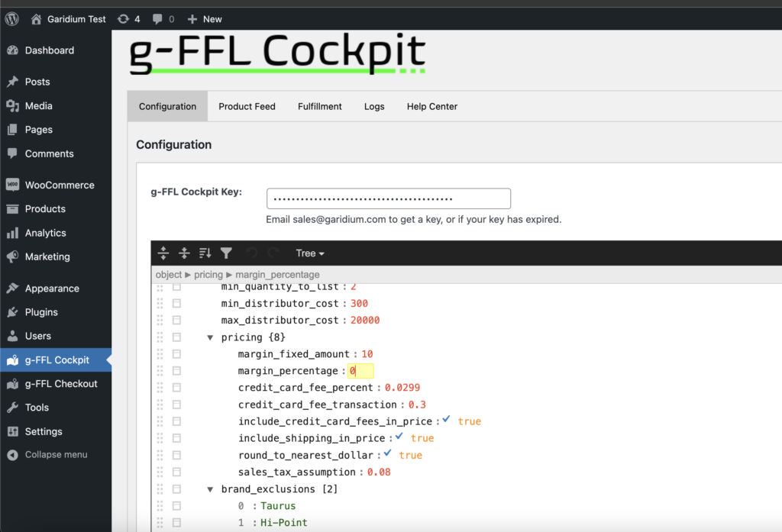Open Analytics menu
Screen dimensions: 782x532
point(45,233)
